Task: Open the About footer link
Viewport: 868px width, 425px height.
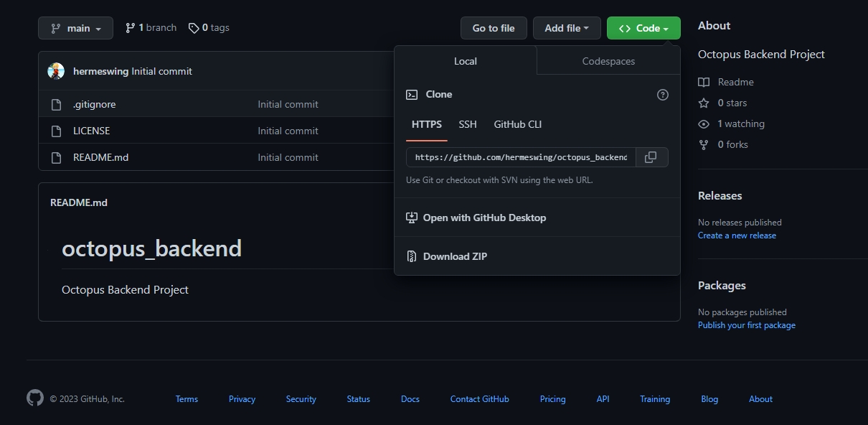Action: [761, 399]
